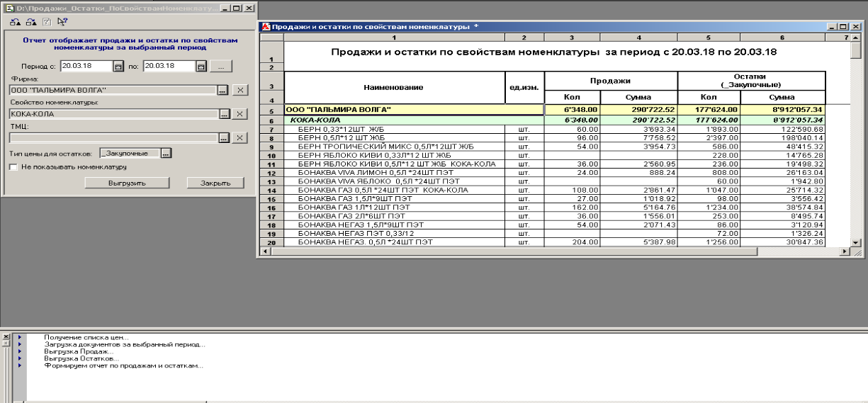Screen dimensions: 868x403
Task: Click the stock sum cell 198'040.14
Action: (x=782, y=138)
